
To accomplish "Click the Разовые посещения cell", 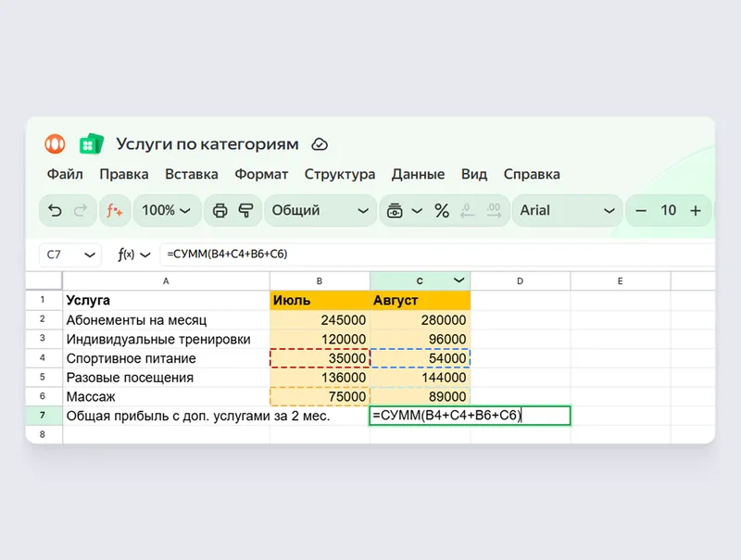I will 166,378.
